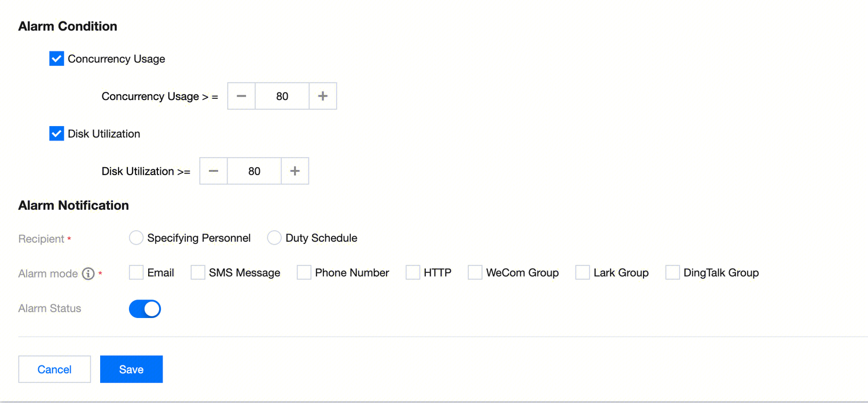Increase Concurrency Usage threshold with plus button
868x403 pixels.
323,96
